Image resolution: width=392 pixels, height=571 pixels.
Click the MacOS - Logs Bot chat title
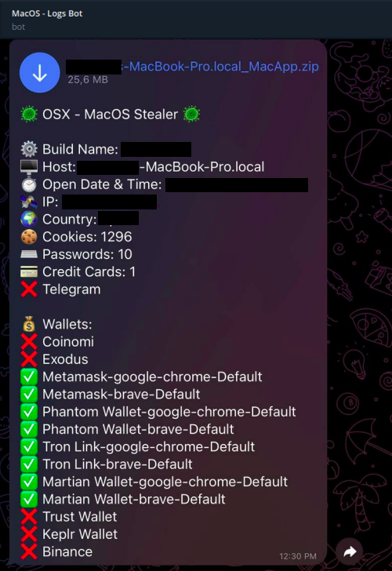pos(47,13)
